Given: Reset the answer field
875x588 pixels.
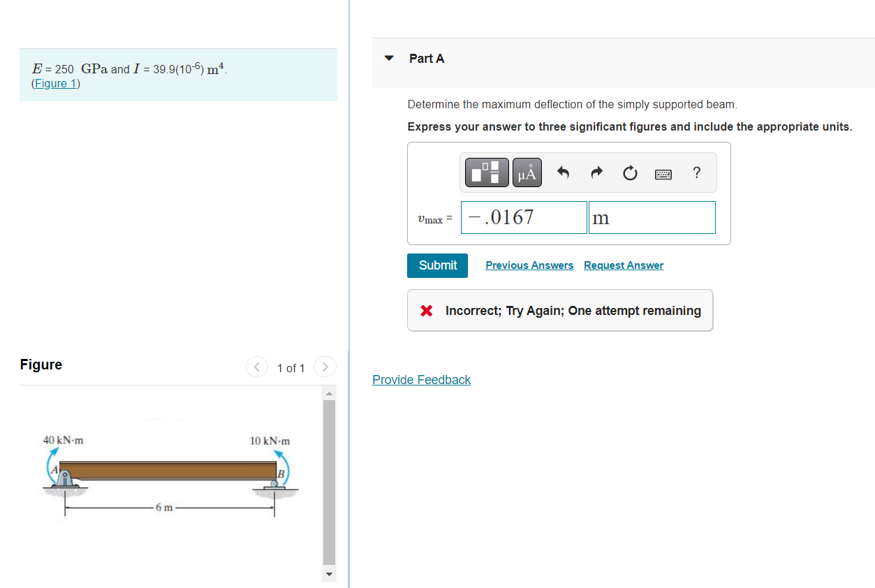Looking at the screenshot, I should (630, 173).
